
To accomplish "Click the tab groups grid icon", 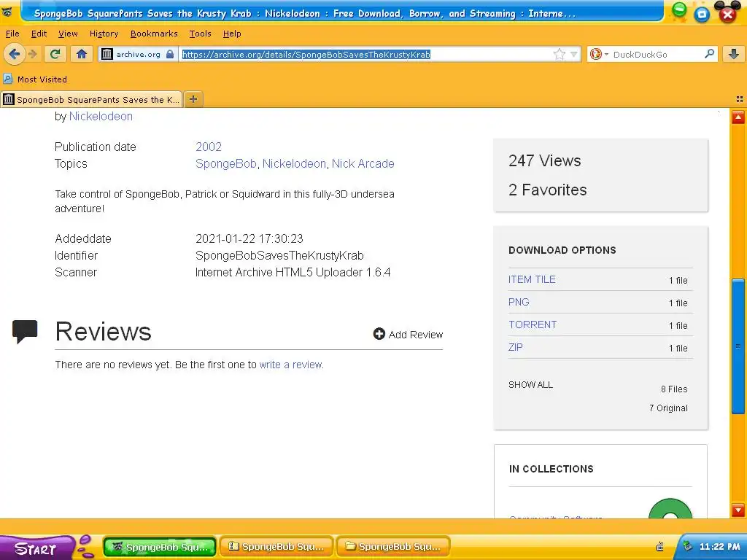I will (x=740, y=99).
